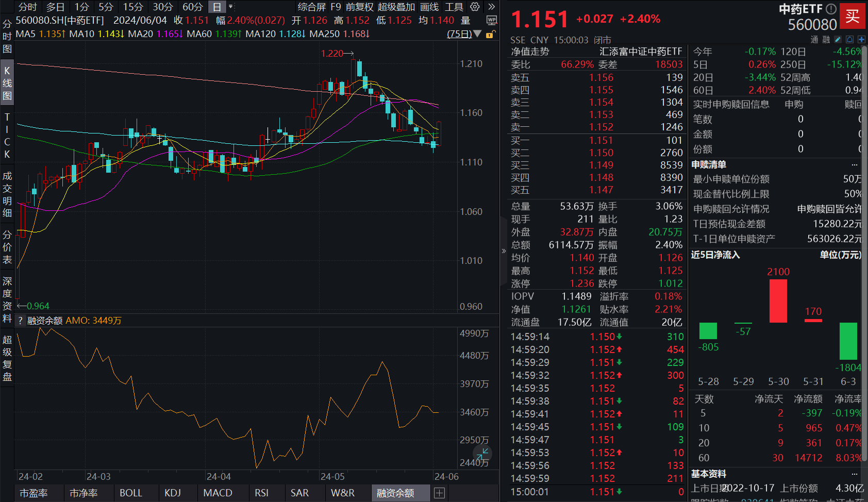Viewport: 868px width, 502px height.
Task: Switch to the MACD indicator tab
Action: pos(218,493)
